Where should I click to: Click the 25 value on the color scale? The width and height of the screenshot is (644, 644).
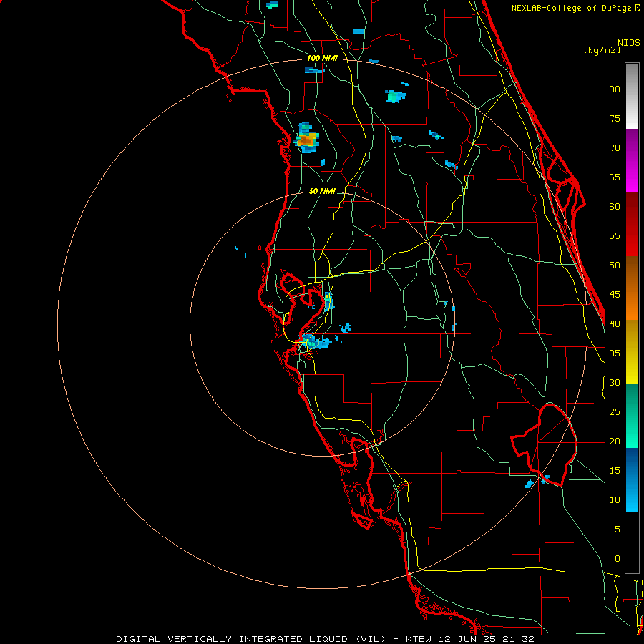(x=615, y=412)
